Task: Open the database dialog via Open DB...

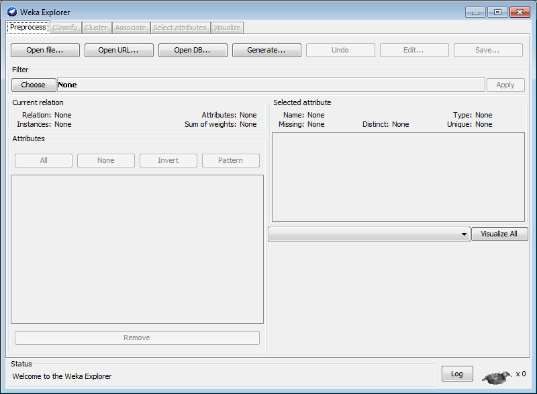Action: (x=193, y=50)
